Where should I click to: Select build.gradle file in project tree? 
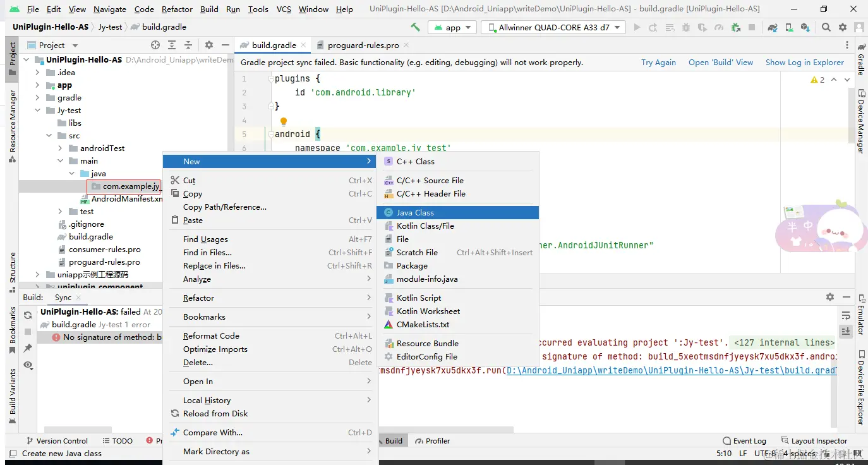[90, 237]
